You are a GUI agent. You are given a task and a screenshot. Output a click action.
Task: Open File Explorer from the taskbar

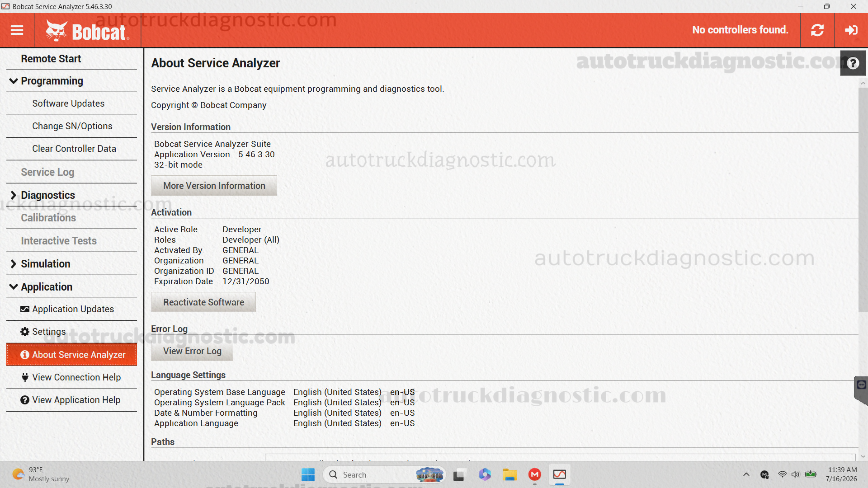tap(509, 474)
